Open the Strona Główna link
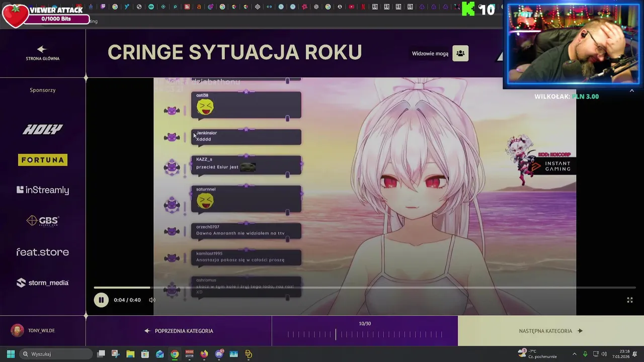 [x=43, y=59]
